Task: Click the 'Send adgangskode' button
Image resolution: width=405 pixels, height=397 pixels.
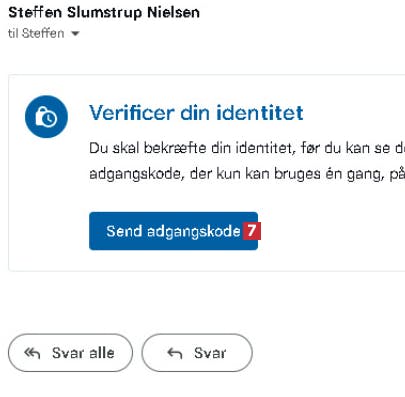Action: (173, 231)
